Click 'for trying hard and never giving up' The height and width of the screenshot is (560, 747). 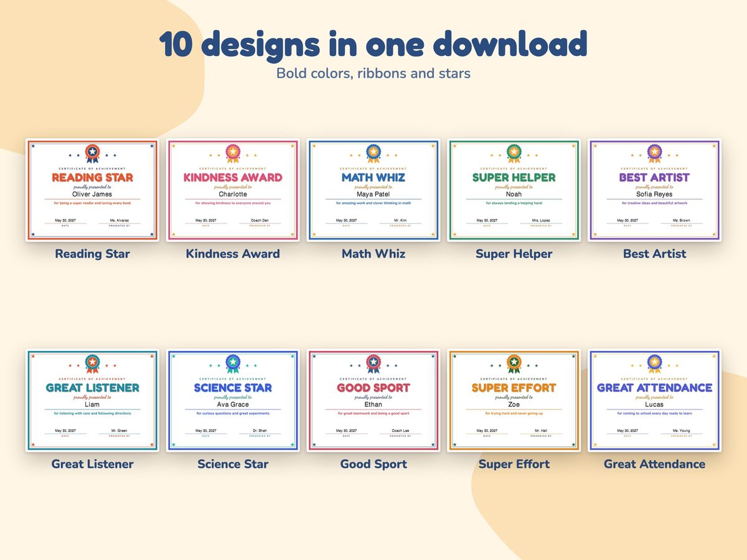[514, 413]
